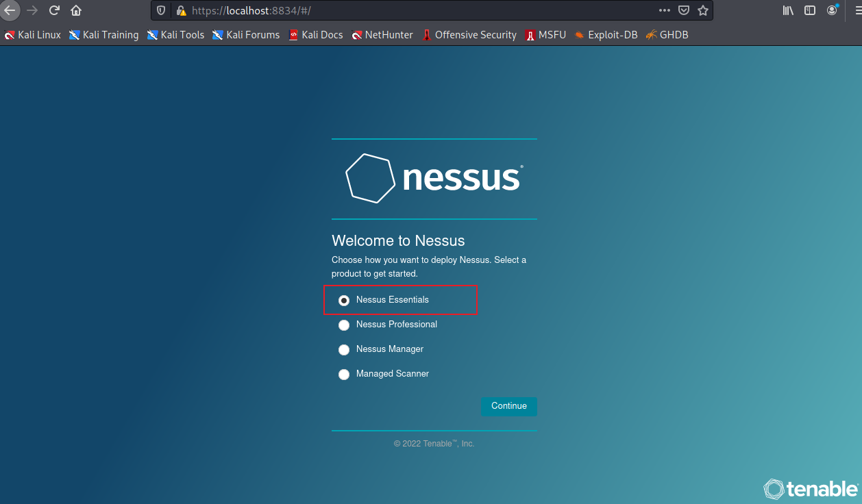Viewport: 862px width, 504px height.
Task: Open the Library bookmarks and history icon
Action: coord(788,10)
